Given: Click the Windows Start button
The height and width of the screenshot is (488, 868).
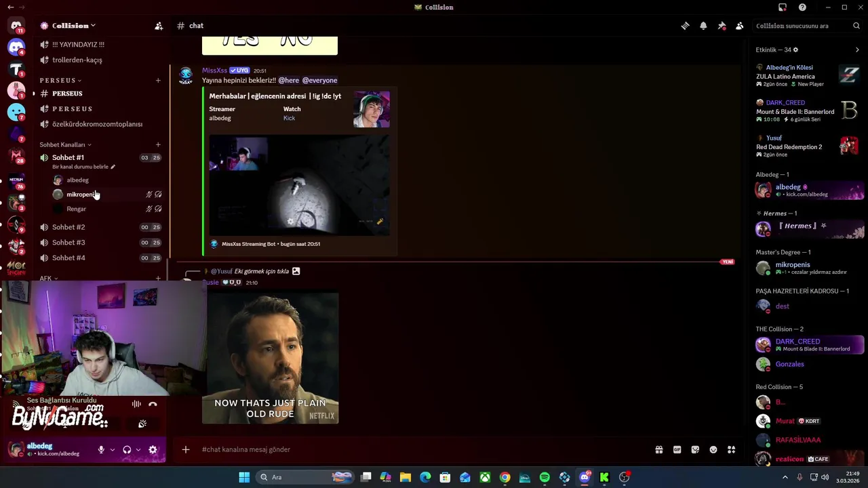Looking at the screenshot, I should pos(244,477).
